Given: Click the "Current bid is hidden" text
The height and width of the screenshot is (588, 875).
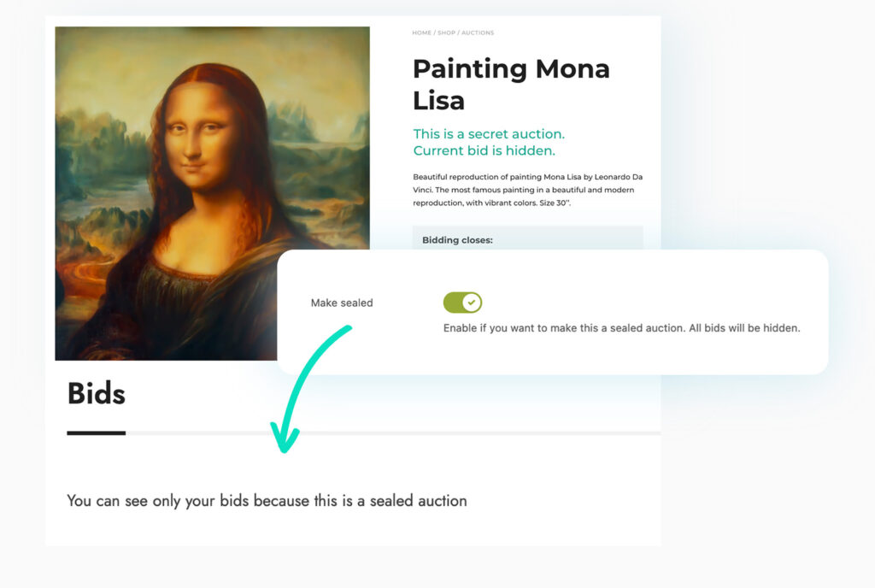Looking at the screenshot, I should click(x=484, y=151).
